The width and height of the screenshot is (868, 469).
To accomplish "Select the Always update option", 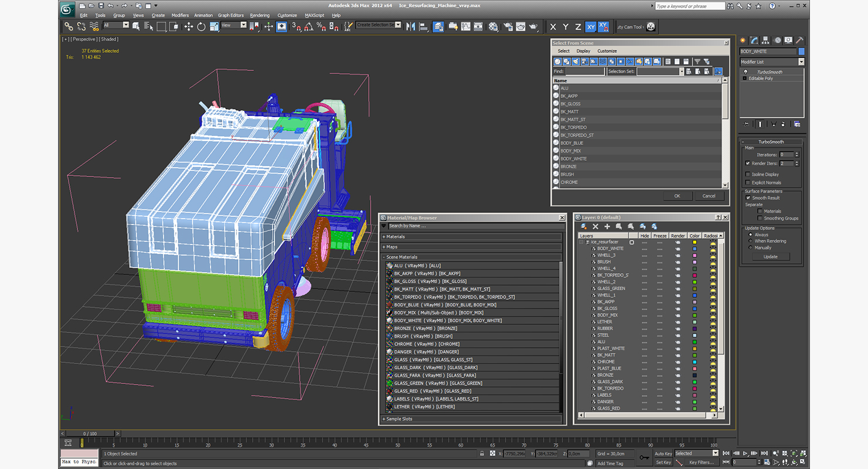I will pos(751,235).
